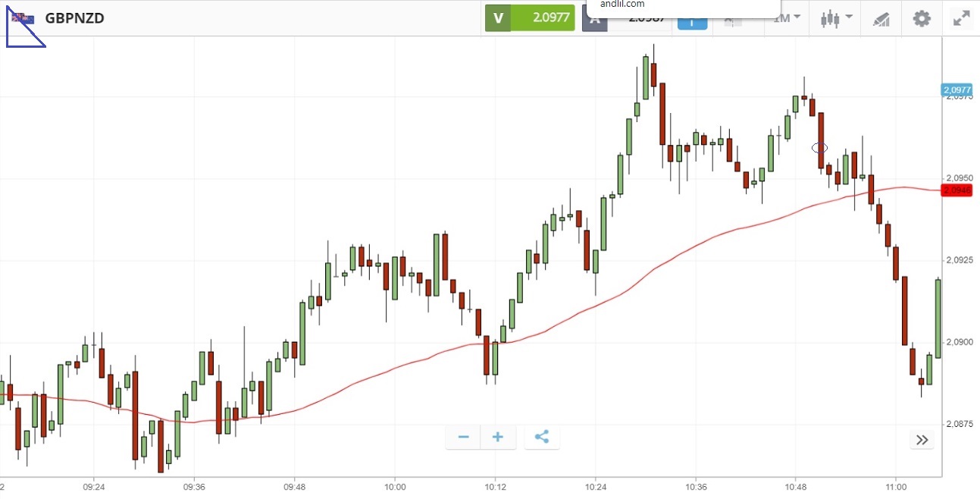Screen dimensions: 980x499
Task: Click the GBPNZD currency pair flag icon
Action: (22, 17)
